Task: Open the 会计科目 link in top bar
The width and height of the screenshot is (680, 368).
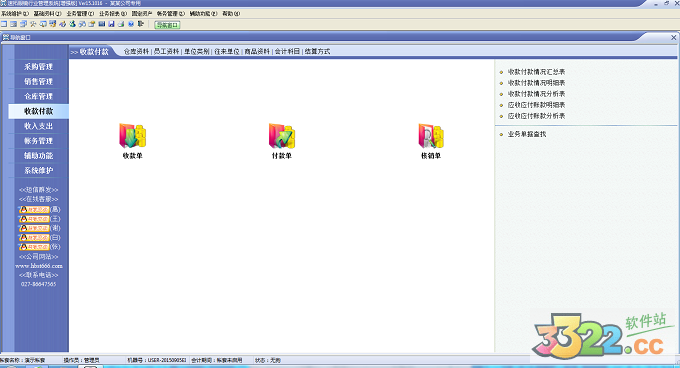Action: tap(287, 52)
